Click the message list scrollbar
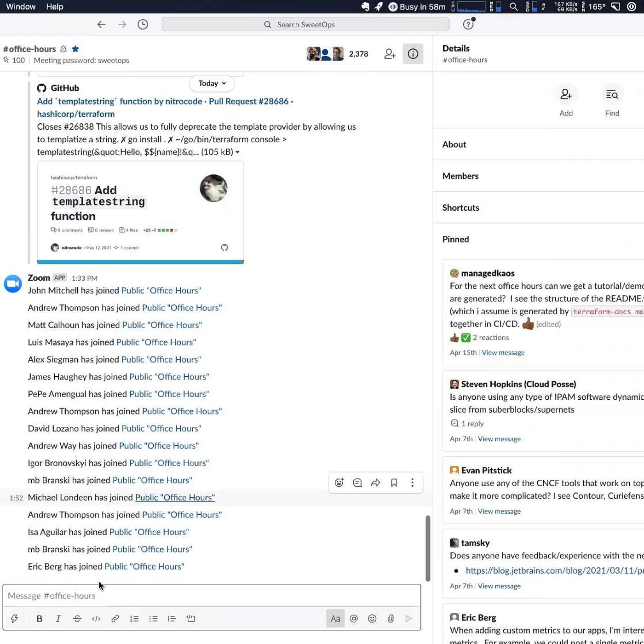 (x=428, y=547)
